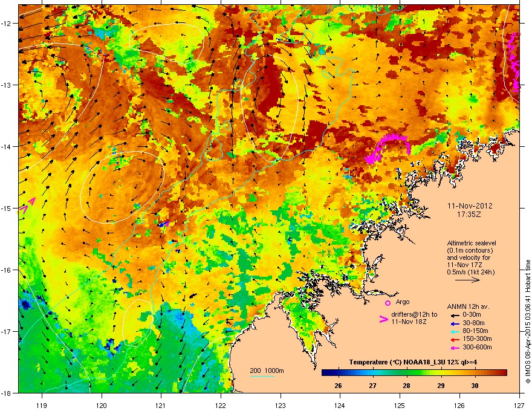Click the 'Argo' legend label
The image size is (532, 411).
tap(403, 302)
